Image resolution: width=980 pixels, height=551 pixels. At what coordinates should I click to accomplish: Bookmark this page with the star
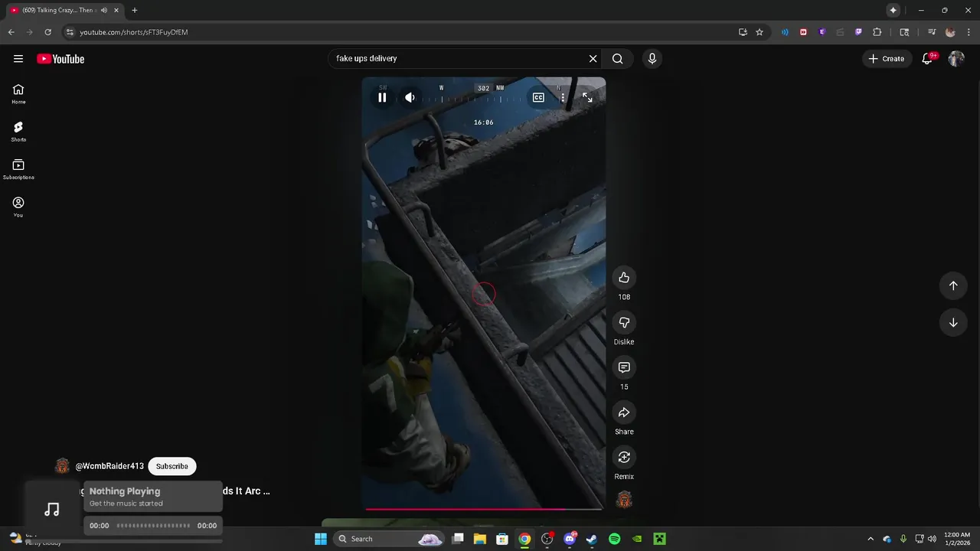pos(759,32)
